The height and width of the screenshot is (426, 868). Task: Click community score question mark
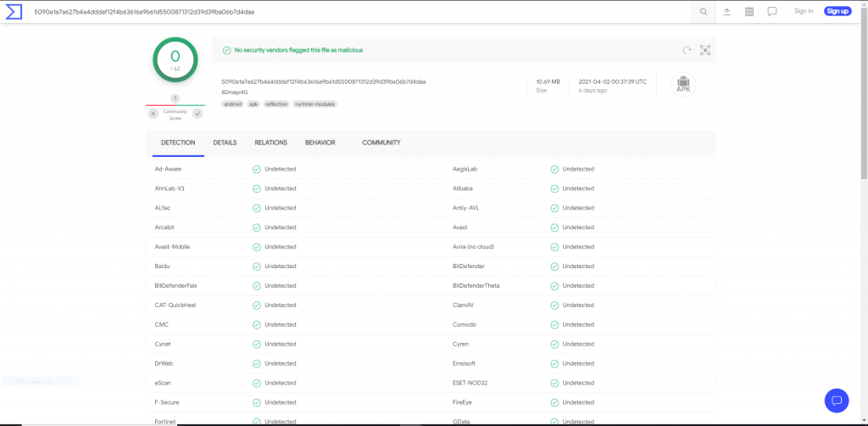click(x=175, y=98)
